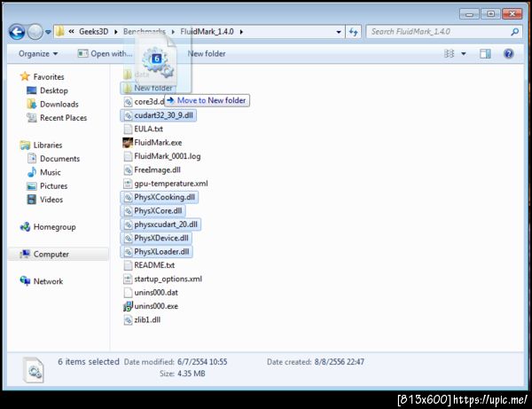Select zlib1.dll file
532x409 pixels.
(x=142, y=319)
